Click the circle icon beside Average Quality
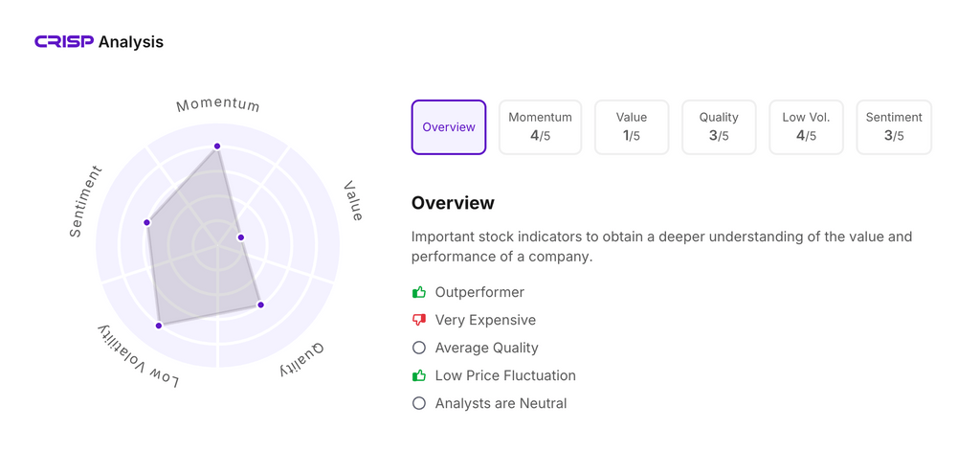This screenshot has width=980, height=451. (419, 348)
